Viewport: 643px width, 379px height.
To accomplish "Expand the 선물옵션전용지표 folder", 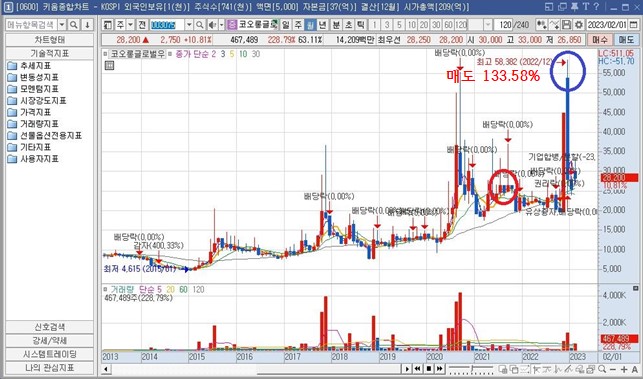I will pos(44,135).
